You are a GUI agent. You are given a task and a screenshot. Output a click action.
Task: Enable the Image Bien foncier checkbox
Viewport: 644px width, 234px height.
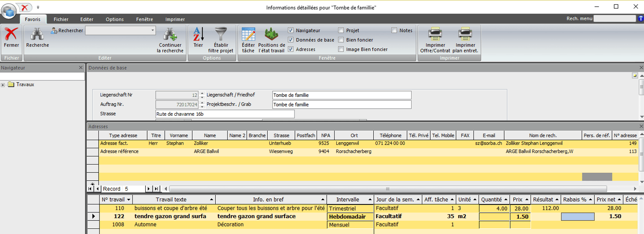point(341,49)
